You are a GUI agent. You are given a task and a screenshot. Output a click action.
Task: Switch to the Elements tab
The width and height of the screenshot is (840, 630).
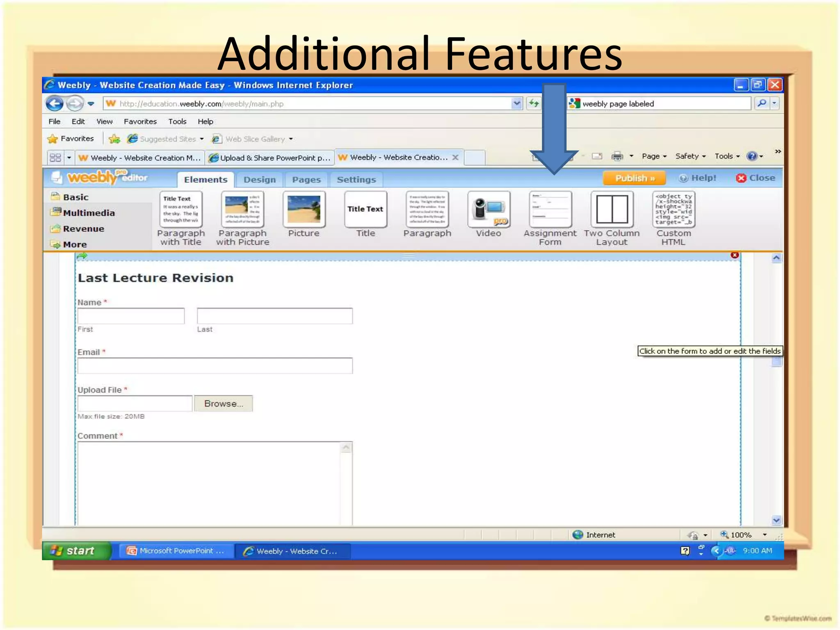tap(205, 180)
